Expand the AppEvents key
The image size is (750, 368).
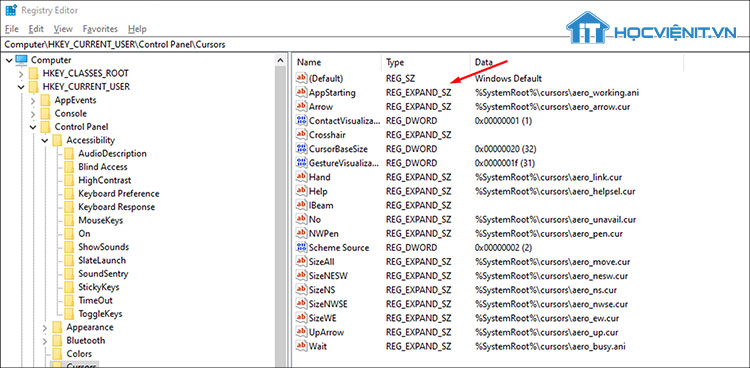click(x=33, y=100)
